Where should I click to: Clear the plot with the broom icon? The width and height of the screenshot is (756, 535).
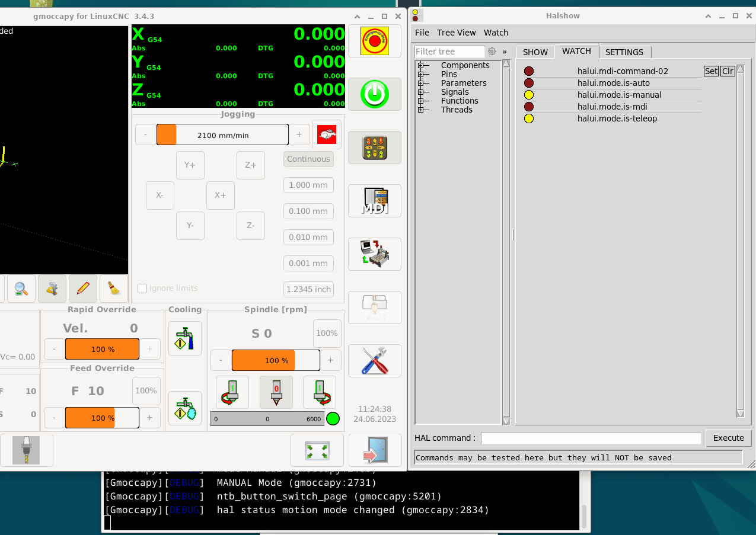114,289
